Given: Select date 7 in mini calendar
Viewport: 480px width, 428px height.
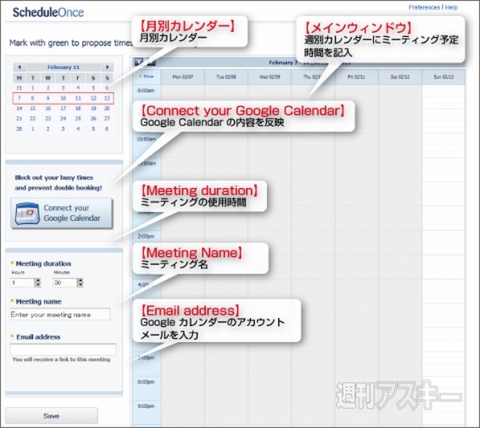Looking at the screenshot, I should 19,98.
